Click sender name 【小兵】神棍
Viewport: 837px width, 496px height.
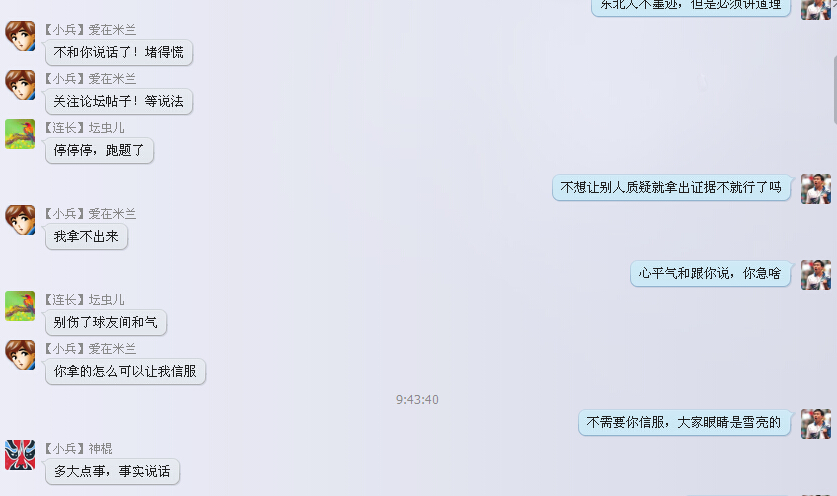coord(78,448)
